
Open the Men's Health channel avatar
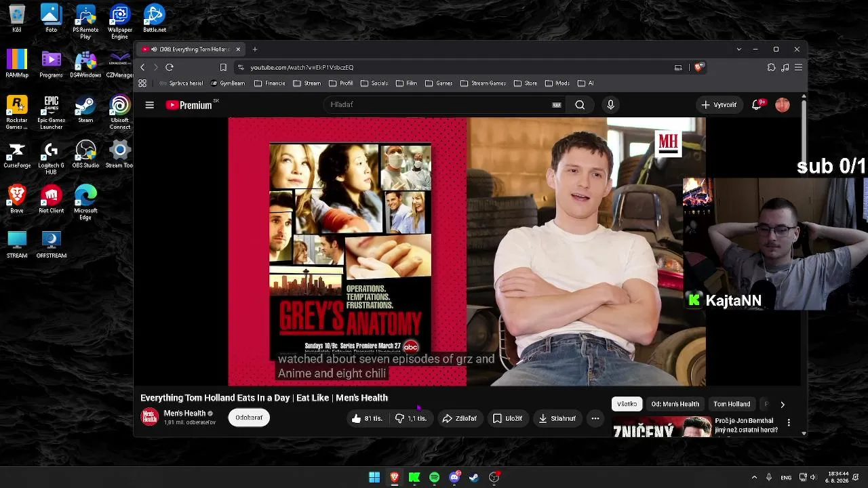tap(149, 417)
